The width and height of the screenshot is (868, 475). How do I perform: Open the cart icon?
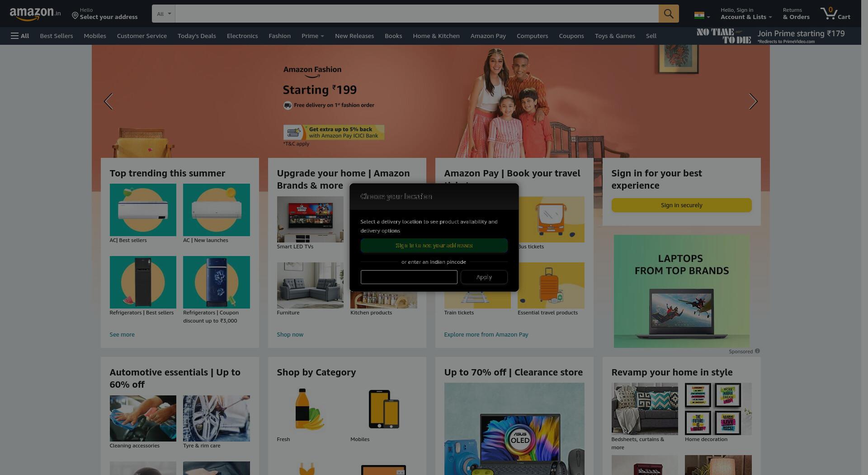[835, 14]
